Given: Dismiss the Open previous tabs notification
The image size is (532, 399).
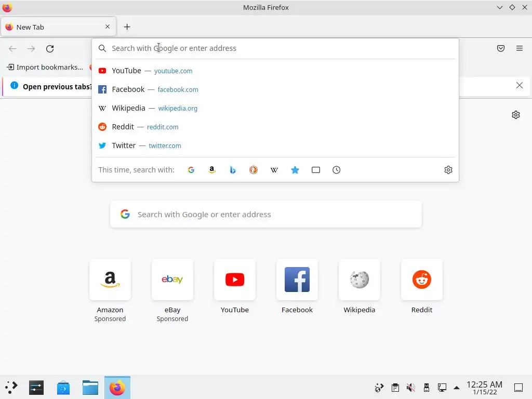Looking at the screenshot, I should [x=519, y=85].
